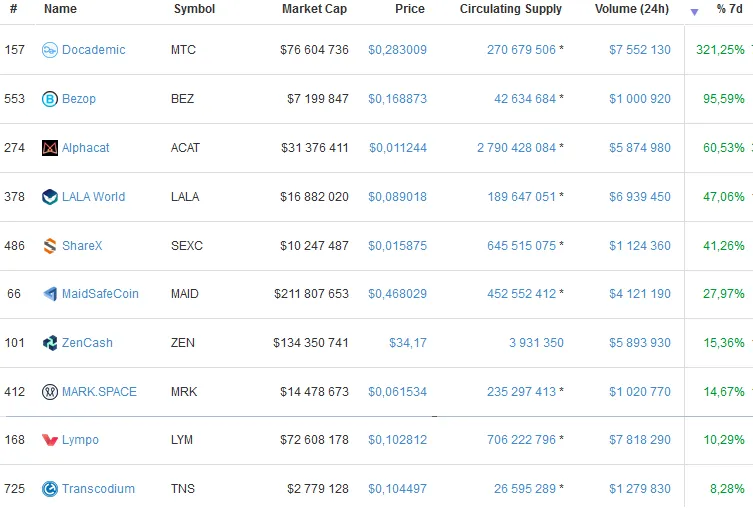Click the Bezop coin logo icon
The height and width of the screenshot is (510, 753).
coord(50,99)
